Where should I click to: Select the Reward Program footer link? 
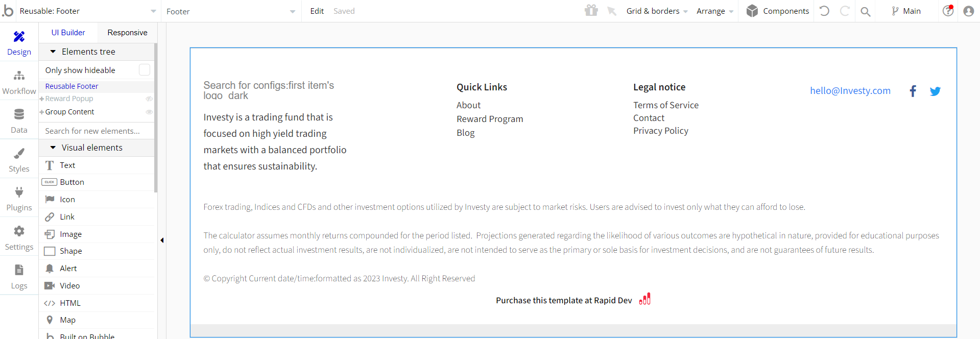tap(490, 119)
